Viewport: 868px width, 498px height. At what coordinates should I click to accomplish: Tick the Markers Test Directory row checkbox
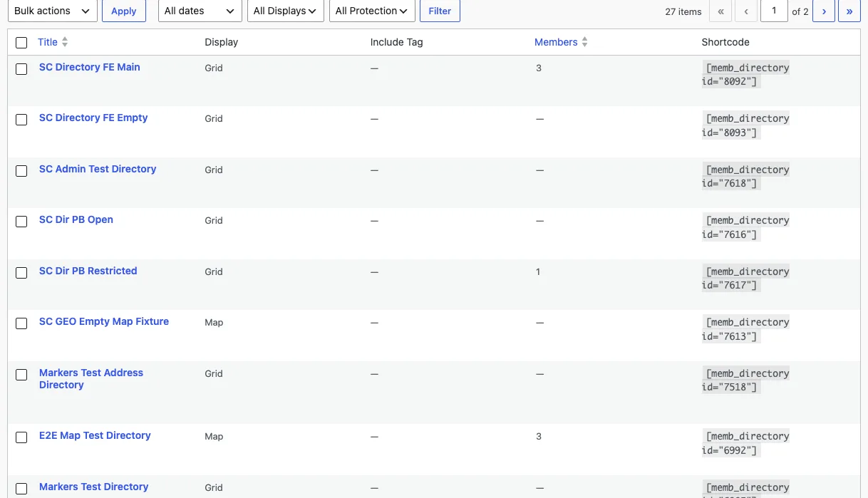point(21,489)
